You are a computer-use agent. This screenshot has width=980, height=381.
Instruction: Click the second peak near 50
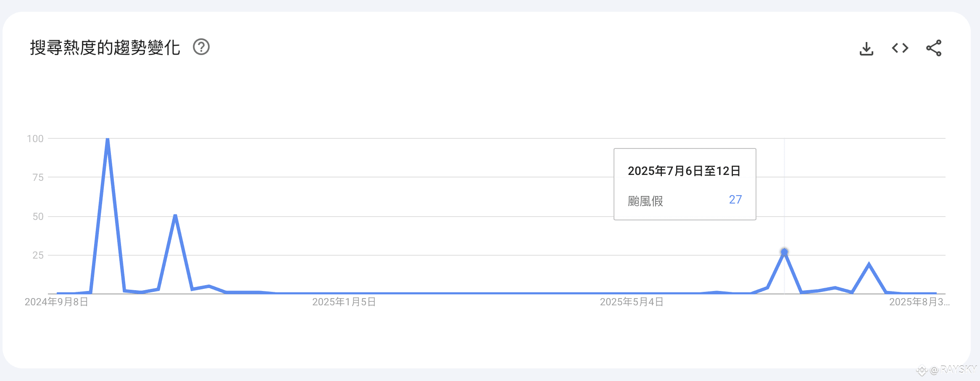[x=175, y=217]
